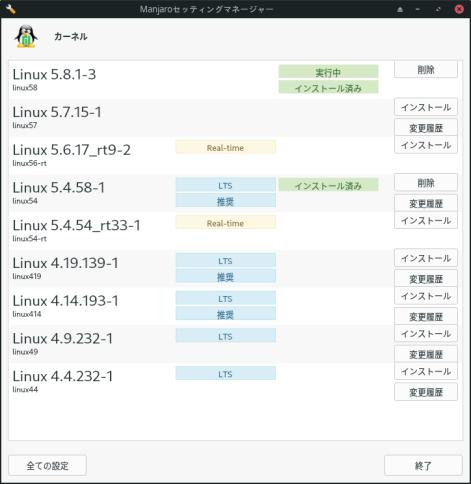Screen dimensions: 471x484
Task: Click 推奨 badge on Linux 5.4.58-1
Action: 226,201
